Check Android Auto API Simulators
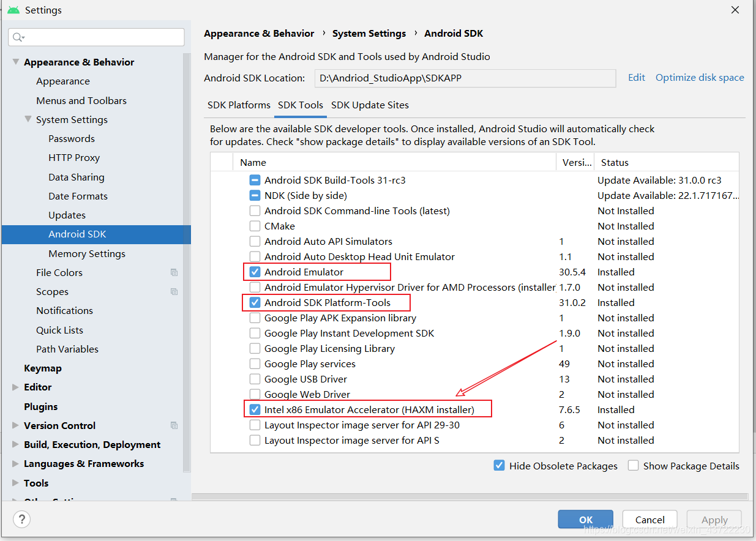Viewport: 756px width, 541px height. [x=255, y=241]
